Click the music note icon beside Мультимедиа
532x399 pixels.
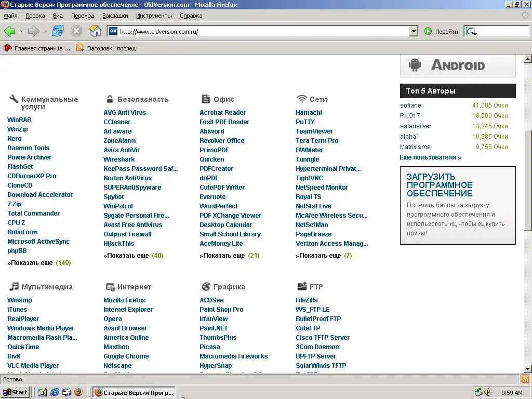(x=14, y=286)
